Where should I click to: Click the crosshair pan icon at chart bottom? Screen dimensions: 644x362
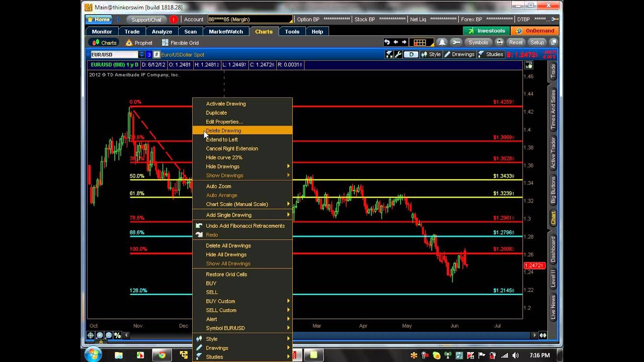tap(91, 335)
